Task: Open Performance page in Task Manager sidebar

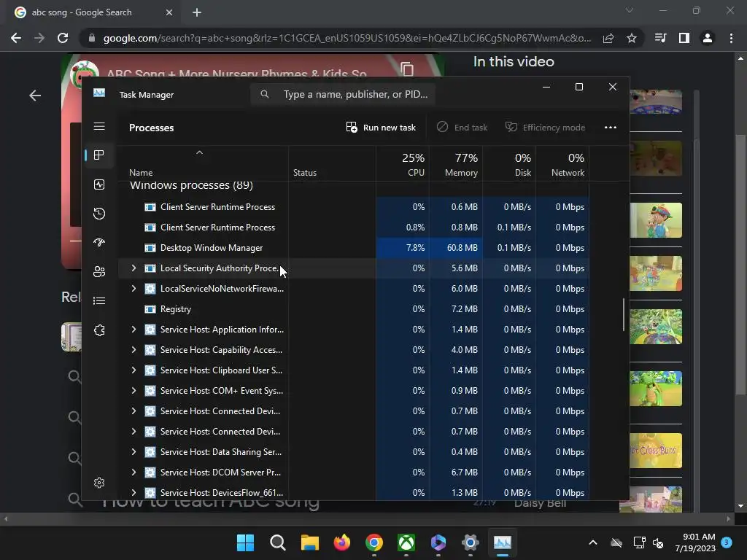Action: coord(99,184)
